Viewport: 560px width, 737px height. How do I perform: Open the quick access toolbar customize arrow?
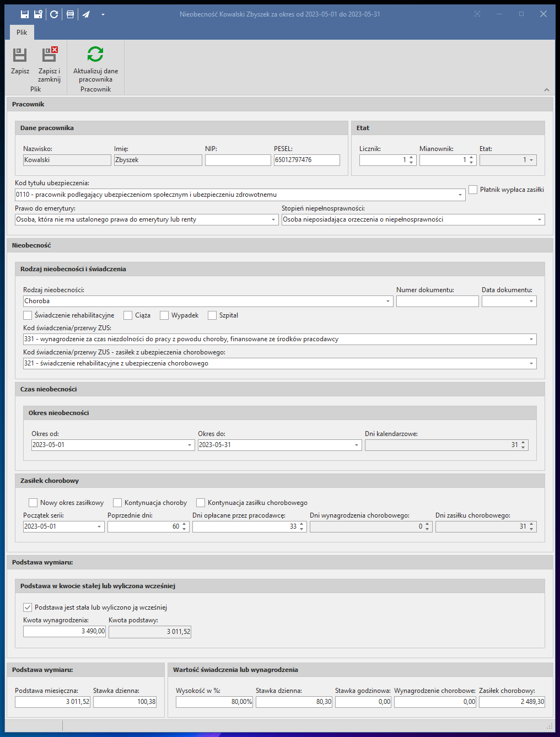tap(103, 14)
